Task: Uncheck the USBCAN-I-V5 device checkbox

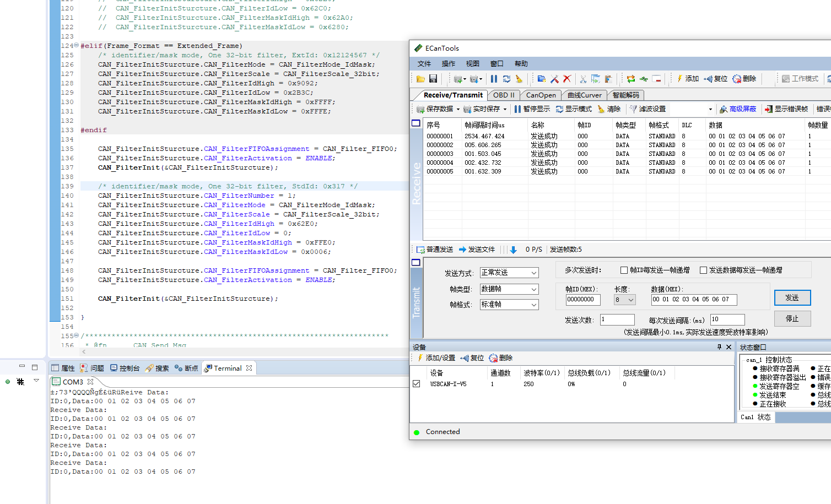Action: pyautogui.click(x=417, y=384)
